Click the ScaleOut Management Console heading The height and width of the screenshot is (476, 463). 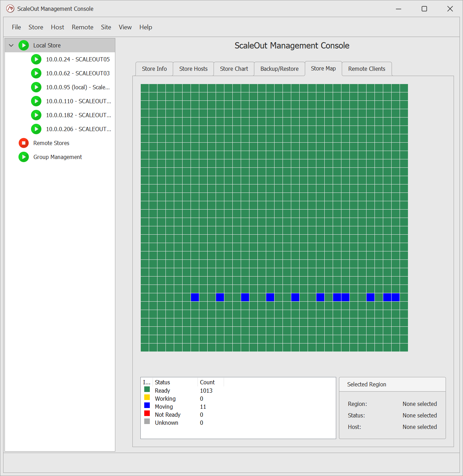pyautogui.click(x=292, y=46)
